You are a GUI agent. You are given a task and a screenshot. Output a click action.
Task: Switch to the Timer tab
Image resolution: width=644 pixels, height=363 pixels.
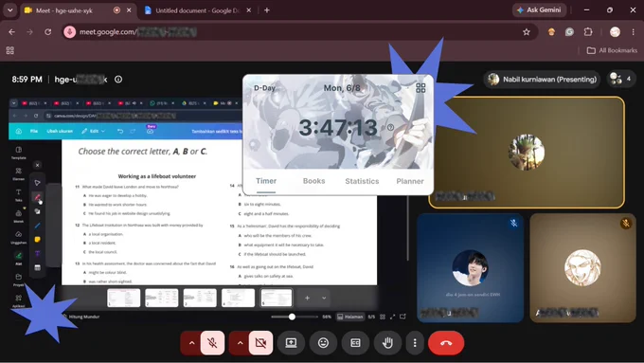pyautogui.click(x=266, y=181)
